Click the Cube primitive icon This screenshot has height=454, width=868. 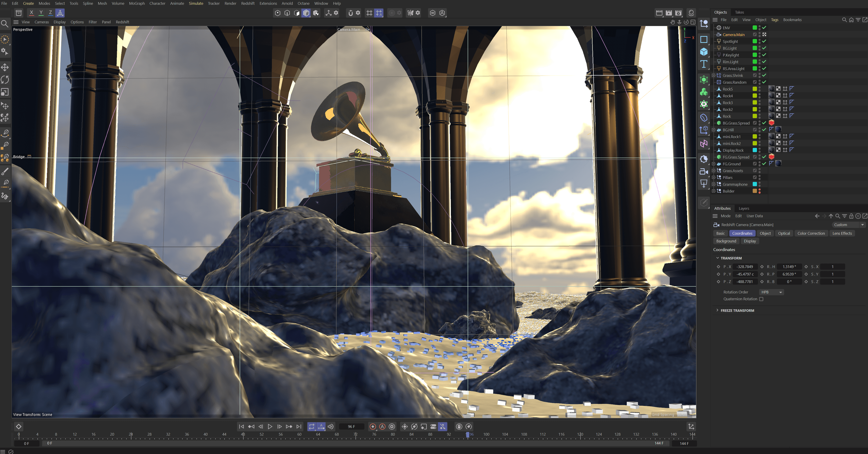pyautogui.click(x=704, y=52)
